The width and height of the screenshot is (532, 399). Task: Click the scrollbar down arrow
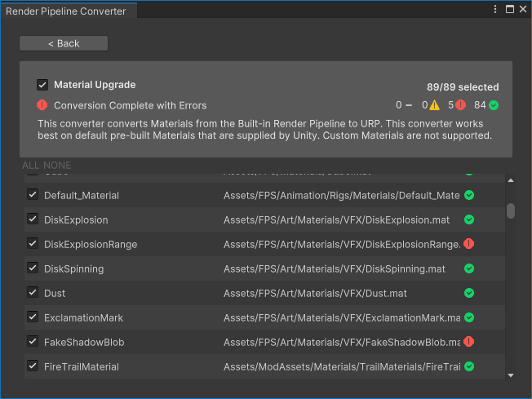click(x=511, y=375)
